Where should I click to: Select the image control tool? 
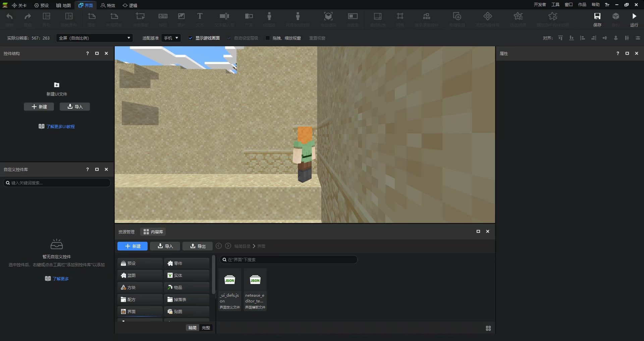click(181, 16)
